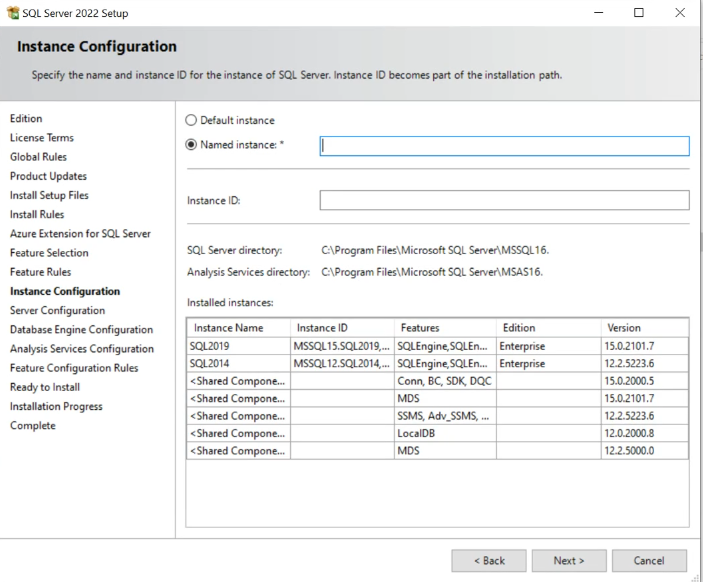Open the Edition step in sidebar
The height and width of the screenshot is (582, 703).
pyautogui.click(x=26, y=118)
